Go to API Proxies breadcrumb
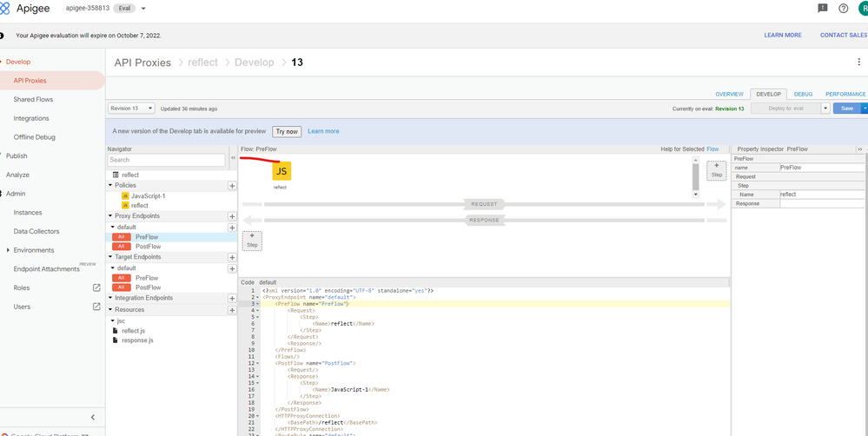This screenshot has width=868, height=436. tap(142, 63)
